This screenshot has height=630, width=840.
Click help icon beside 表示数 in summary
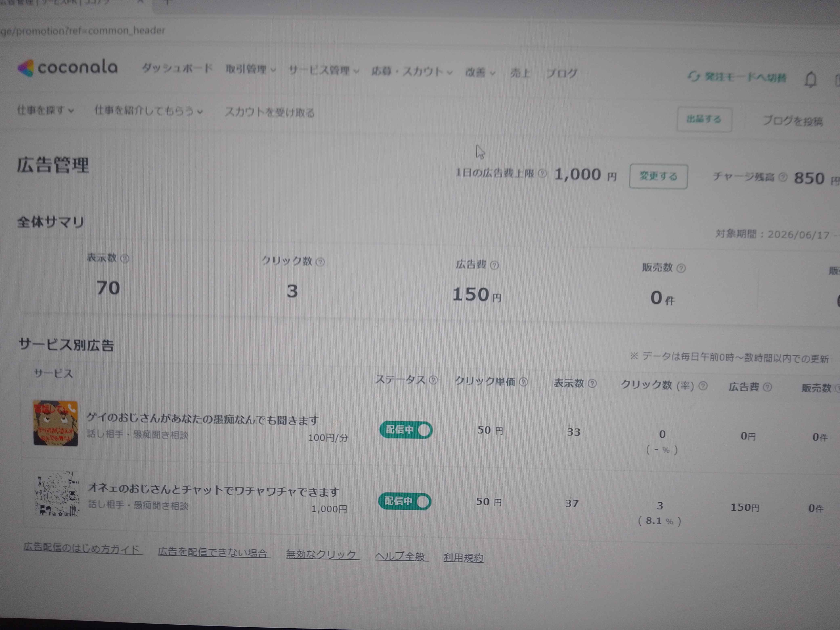125,259
